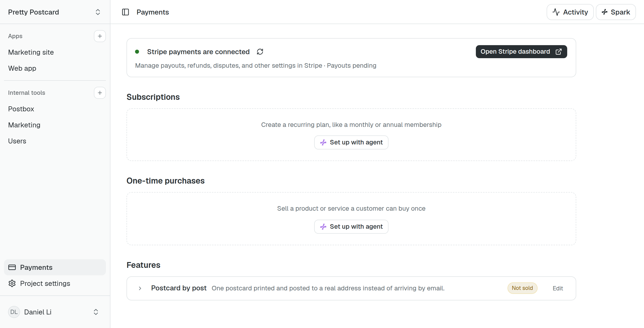Viewport: 644px width, 328px height.
Task: Open the Web app item
Action: pos(55,68)
